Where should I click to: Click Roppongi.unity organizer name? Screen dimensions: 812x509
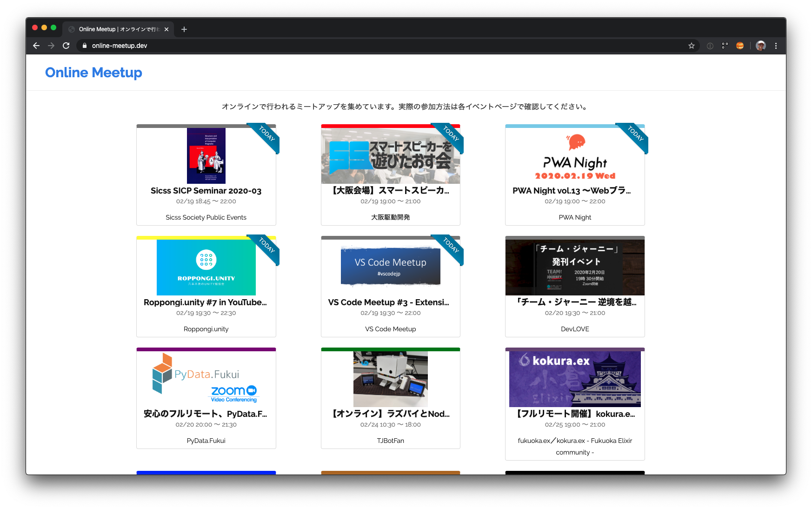click(x=206, y=329)
